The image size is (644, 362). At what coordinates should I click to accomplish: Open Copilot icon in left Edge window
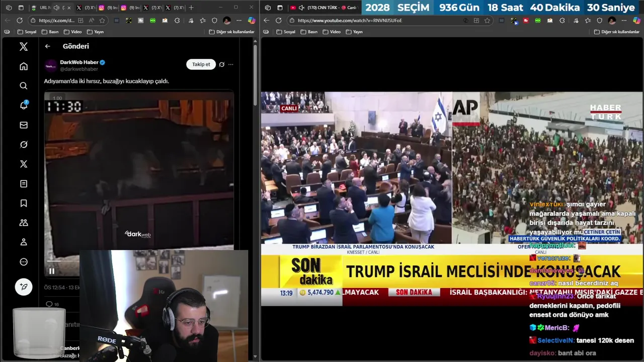click(x=252, y=21)
